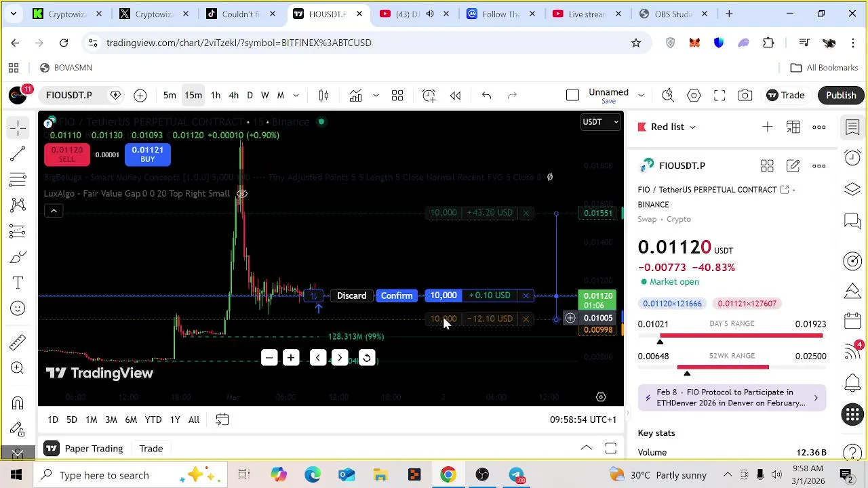Open the patterns drawing tools
The image size is (868, 488).
18,205
